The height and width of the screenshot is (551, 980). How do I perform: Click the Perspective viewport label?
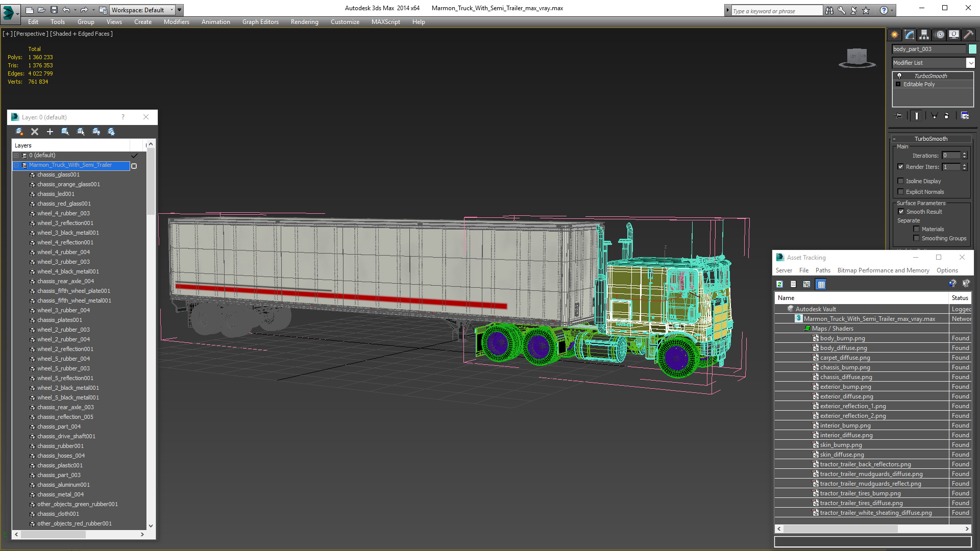pyautogui.click(x=31, y=34)
